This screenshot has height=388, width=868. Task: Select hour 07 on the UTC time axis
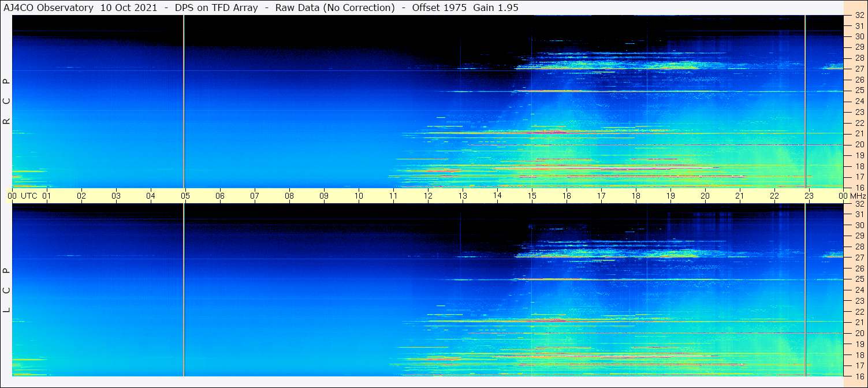(x=255, y=196)
